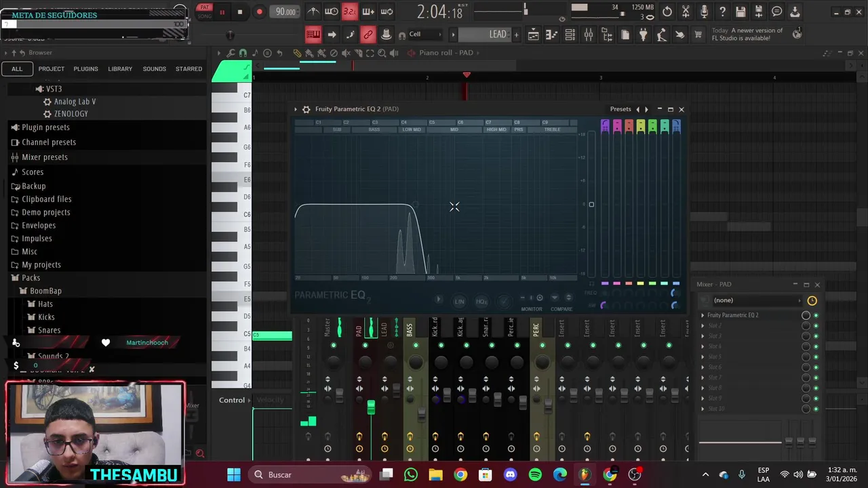This screenshot has width=868, height=488.
Task: Toggle the LIN button in Parametric EQ
Action: point(459,301)
